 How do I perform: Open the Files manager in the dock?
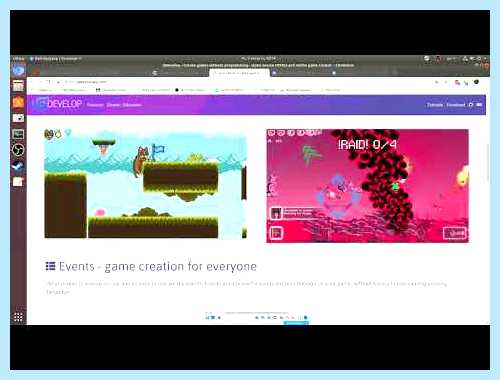[18, 86]
